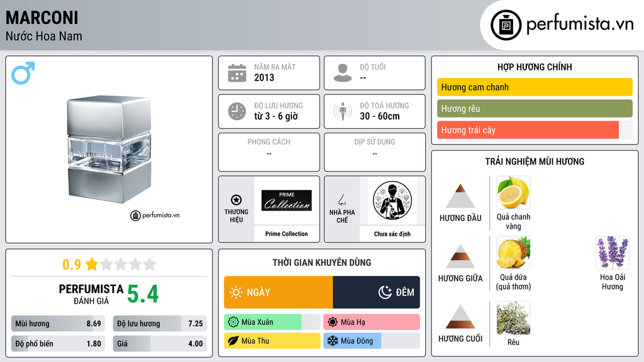The image size is (644, 362).
Task: Click the Hương cuối pyramid icon
Action: (x=460, y=317)
